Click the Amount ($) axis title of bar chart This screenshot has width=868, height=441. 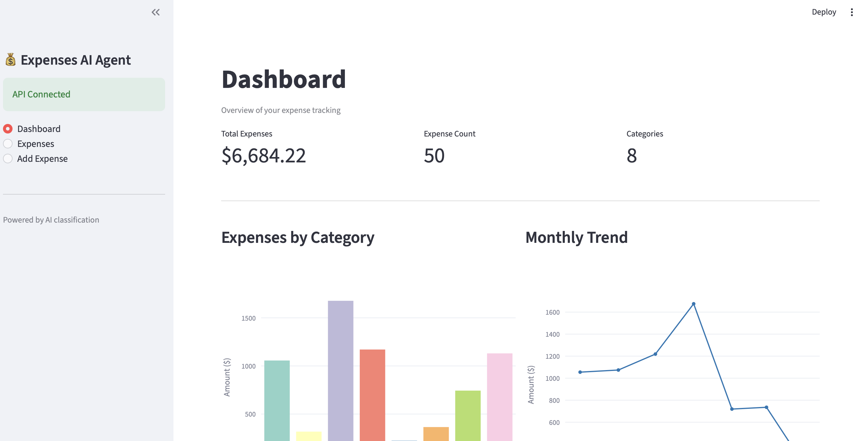(x=227, y=377)
